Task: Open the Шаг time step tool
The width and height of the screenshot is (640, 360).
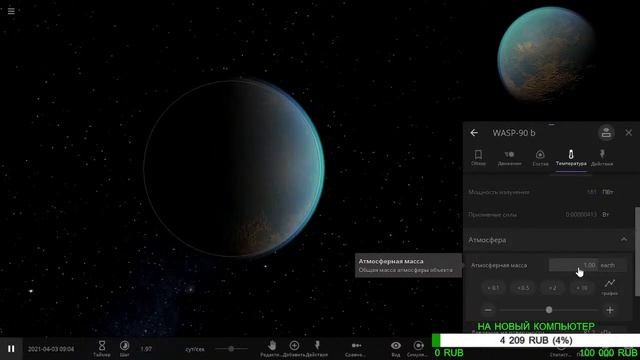Action: [x=124, y=349]
